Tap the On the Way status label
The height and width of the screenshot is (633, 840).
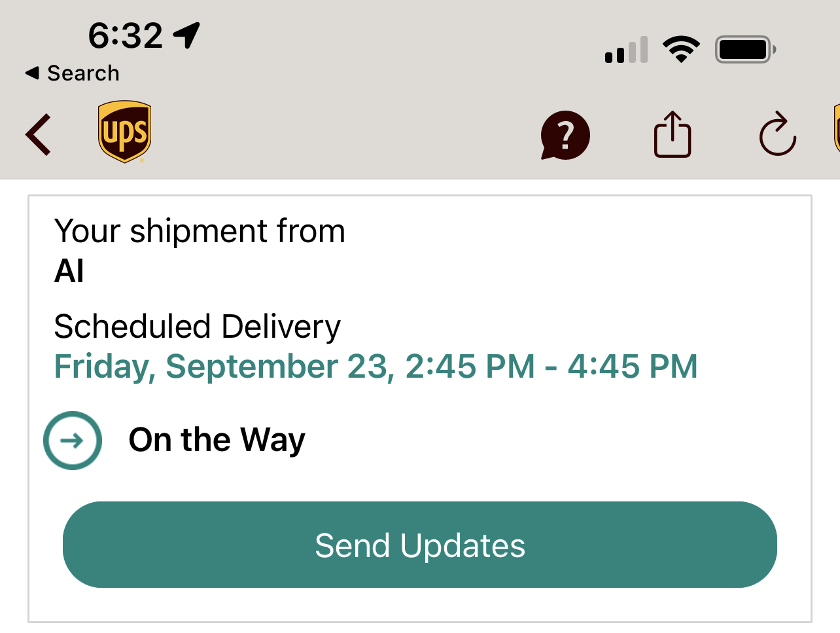(x=217, y=439)
